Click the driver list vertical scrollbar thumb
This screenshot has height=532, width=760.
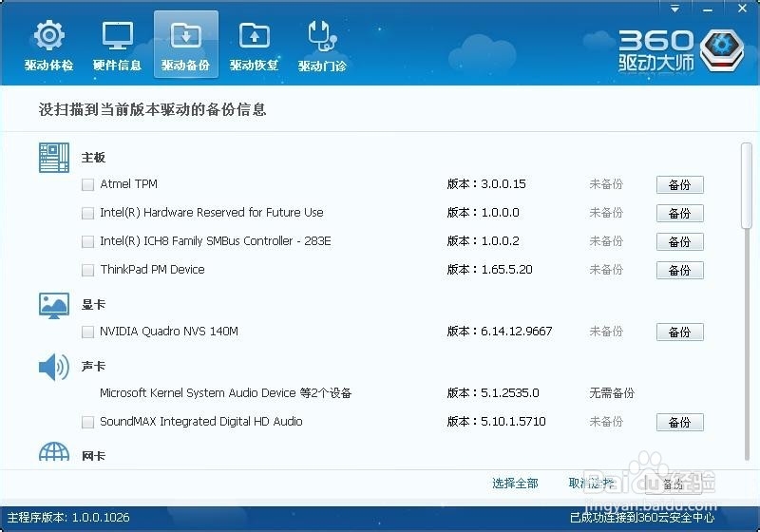click(x=747, y=185)
